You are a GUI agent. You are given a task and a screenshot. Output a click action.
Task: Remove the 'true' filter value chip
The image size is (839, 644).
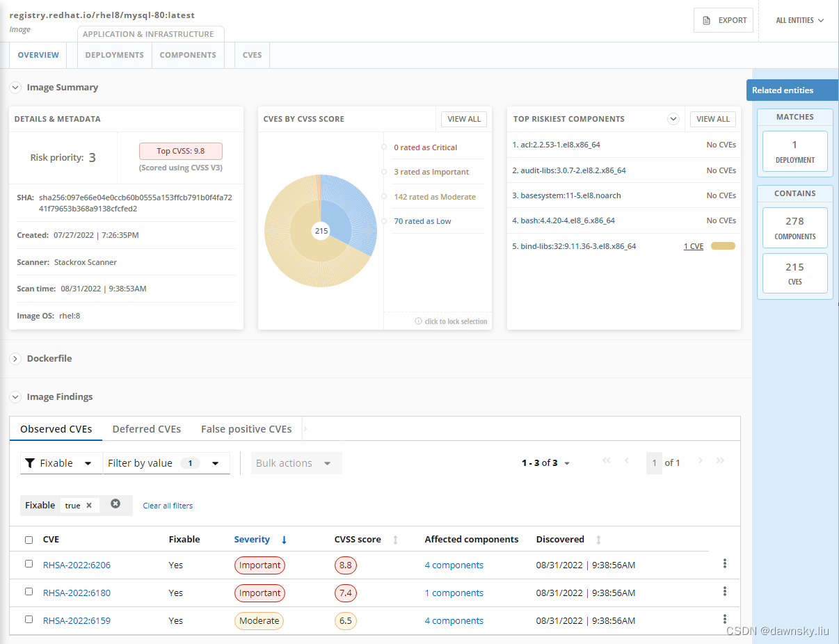pos(89,506)
